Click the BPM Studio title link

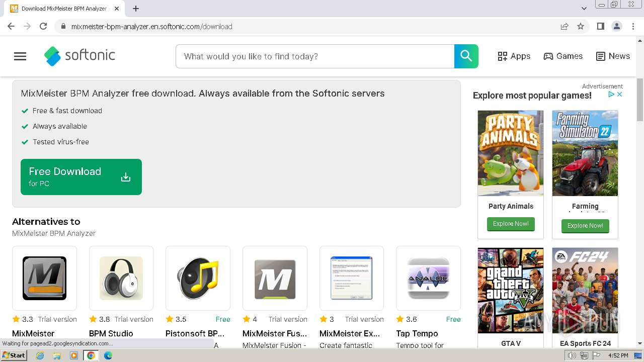(x=111, y=333)
